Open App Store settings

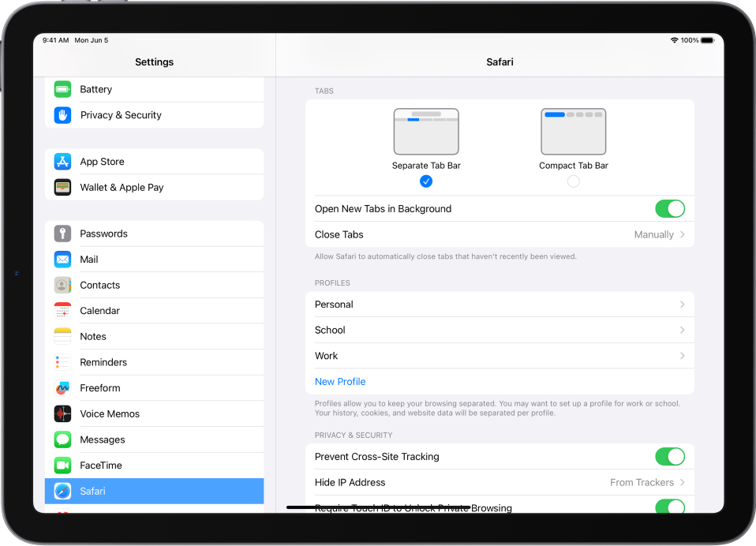coord(155,162)
